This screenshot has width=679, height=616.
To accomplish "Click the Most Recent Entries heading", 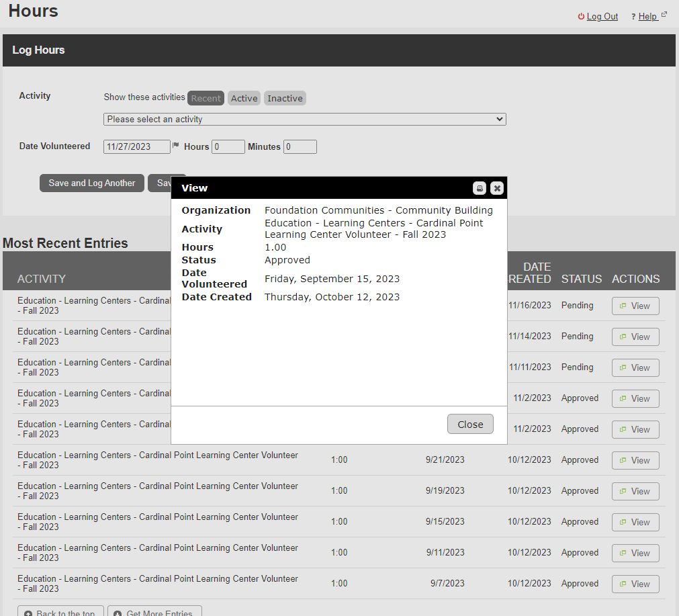I will tap(65, 243).
